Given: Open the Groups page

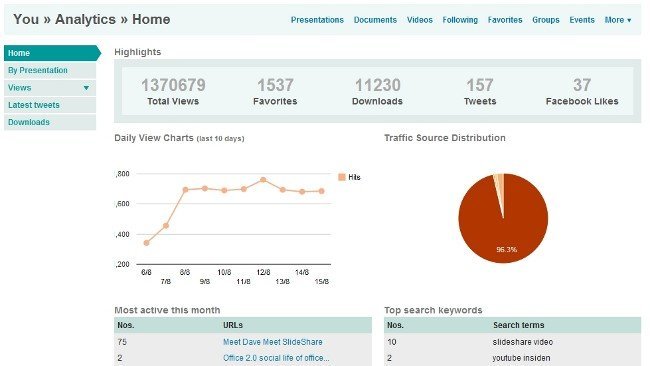Looking at the screenshot, I should click(546, 20).
